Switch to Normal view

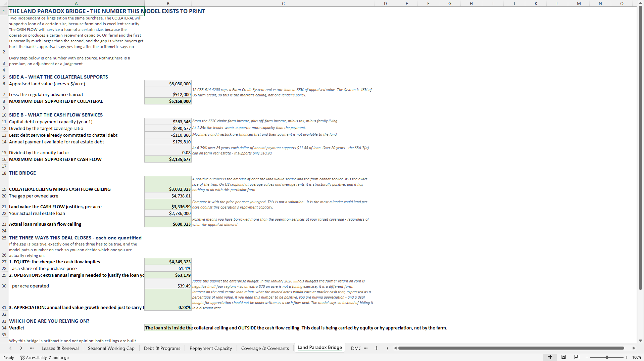pyautogui.click(x=550, y=357)
